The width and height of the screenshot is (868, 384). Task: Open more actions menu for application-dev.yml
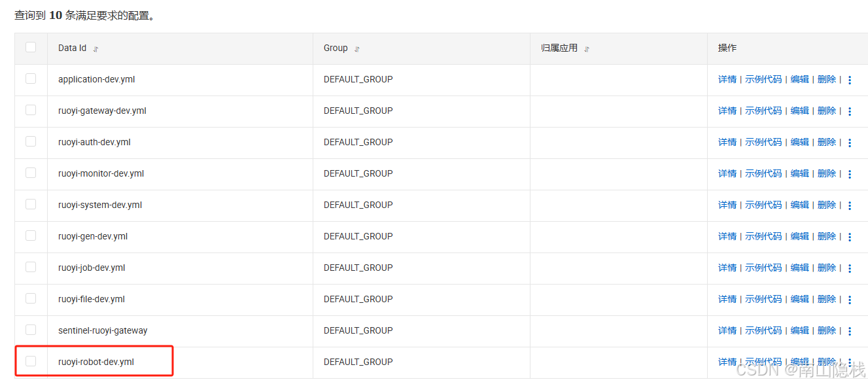click(x=850, y=80)
